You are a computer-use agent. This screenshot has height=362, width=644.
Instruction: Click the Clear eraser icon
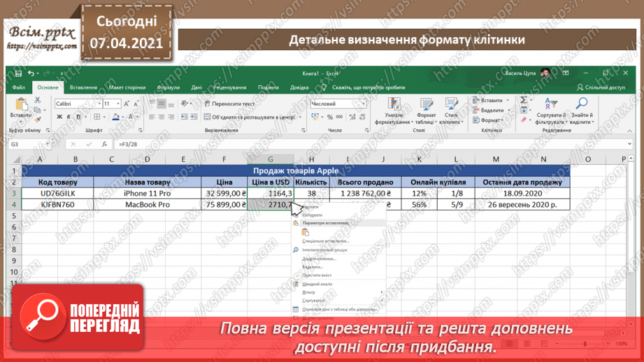click(524, 120)
